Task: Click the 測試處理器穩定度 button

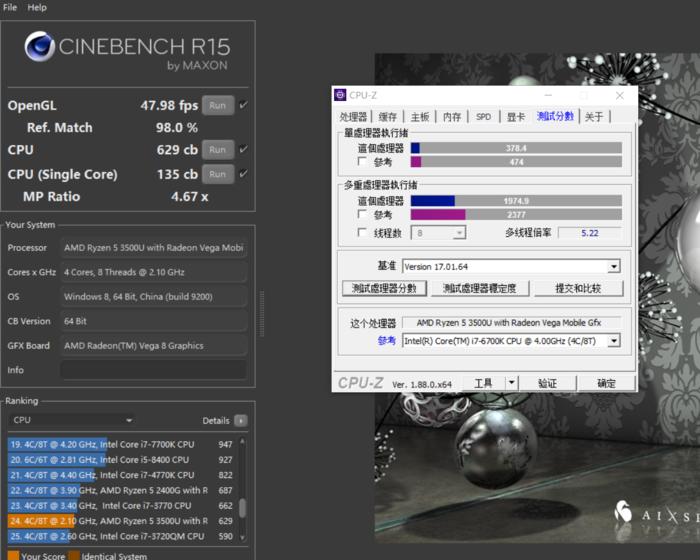Action: [x=479, y=288]
